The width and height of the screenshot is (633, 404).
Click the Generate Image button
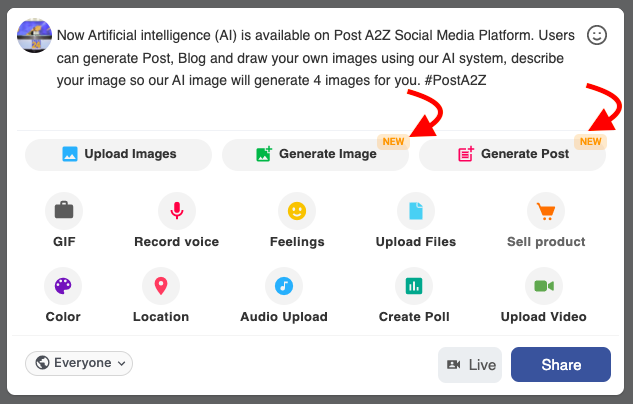pyautogui.click(x=315, y=155)
